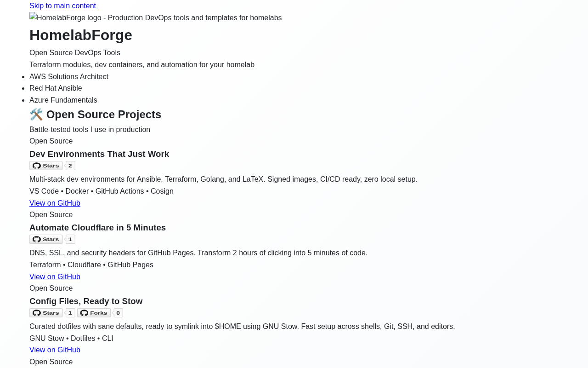Open View on GitHub for Config Files
The image size is (588, 368).
[x=55, y=350]
